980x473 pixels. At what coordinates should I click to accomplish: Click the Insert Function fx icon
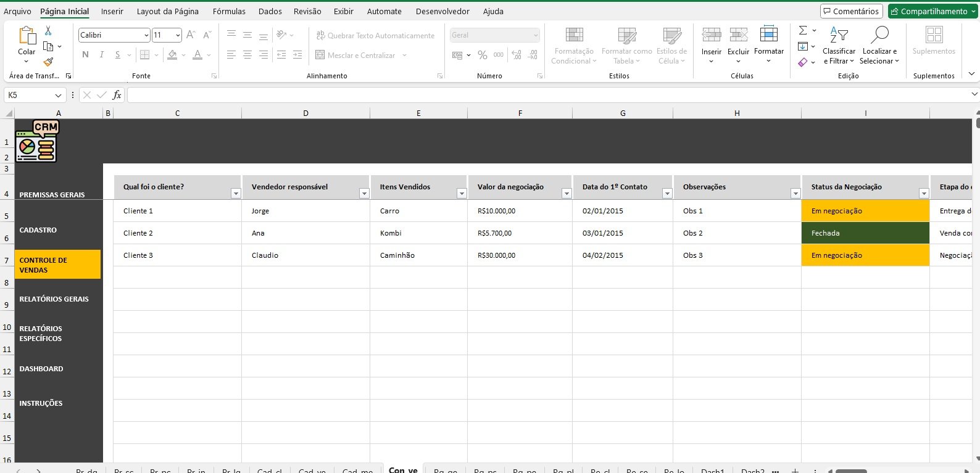(117, 95)
